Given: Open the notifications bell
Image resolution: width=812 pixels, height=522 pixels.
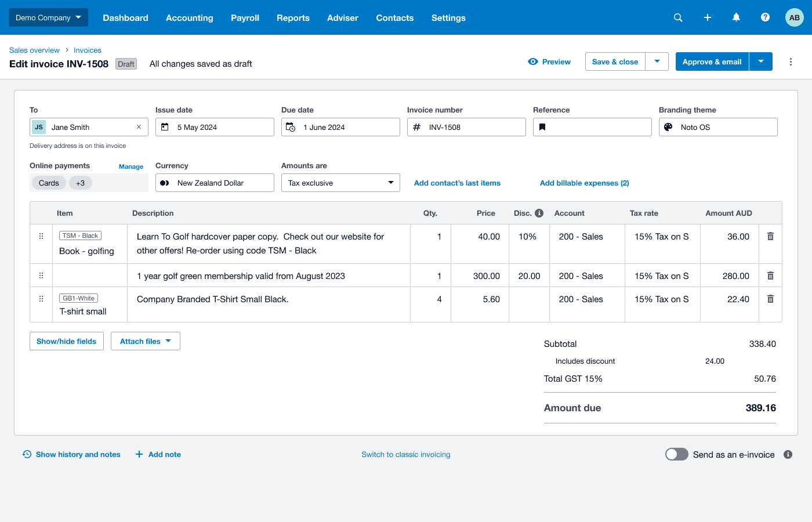Looking at the screenshot, I should pos(736,17).
